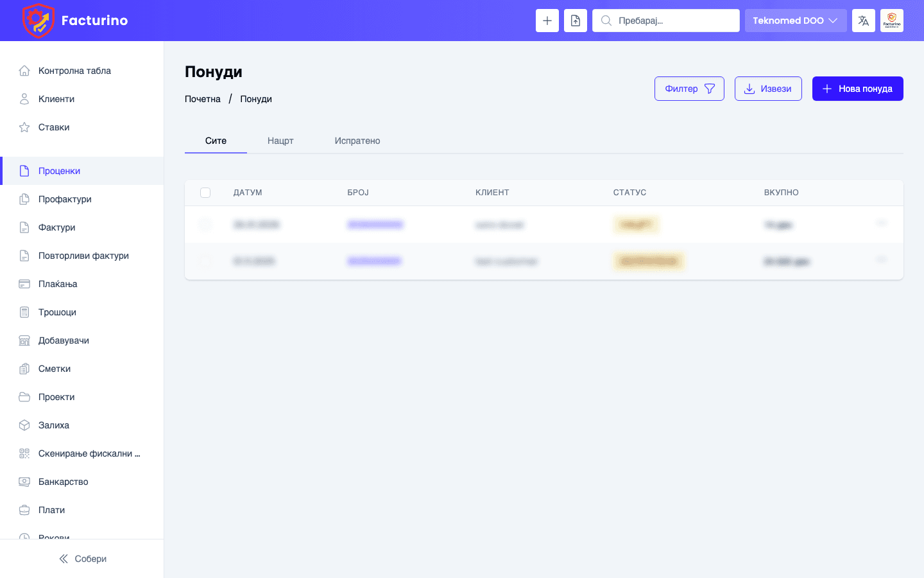Switch to the Испратено tab
Image resolution: width=924 pixels, height=578 pixels.
click(357, 141)
